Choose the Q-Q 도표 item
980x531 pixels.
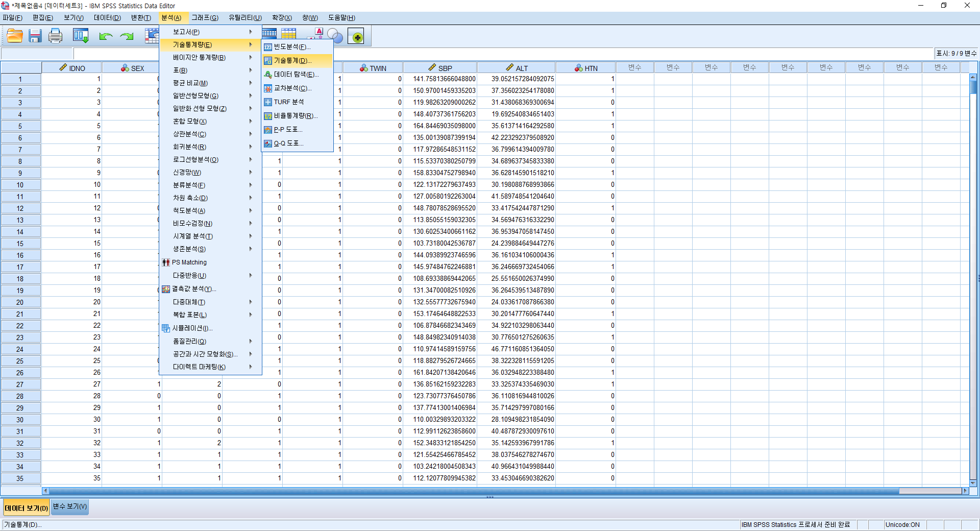pos(297,143)
